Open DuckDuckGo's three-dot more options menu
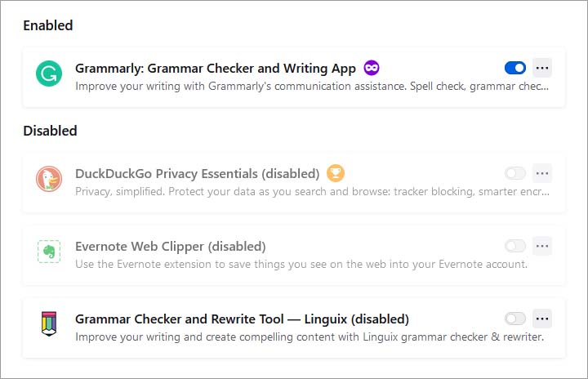Viewport: 588px width, 379px height. [x=542, y=173]
